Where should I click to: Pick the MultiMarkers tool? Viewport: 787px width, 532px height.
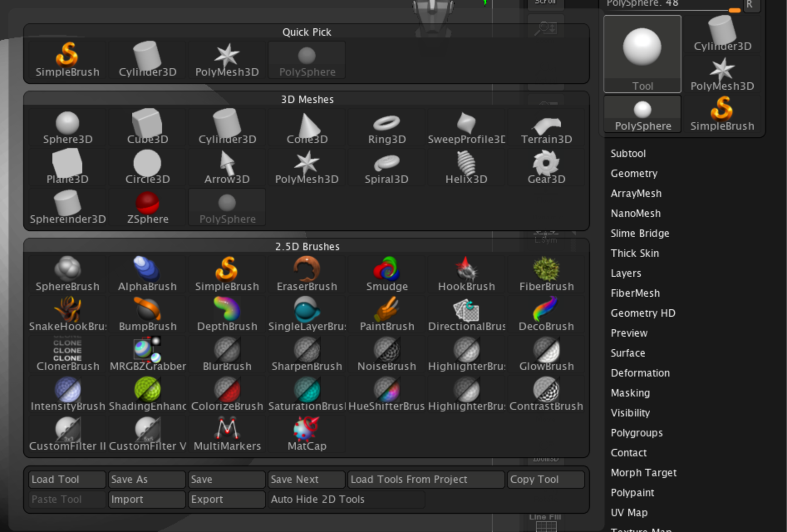pyautogui.click(x=227, y=434)
